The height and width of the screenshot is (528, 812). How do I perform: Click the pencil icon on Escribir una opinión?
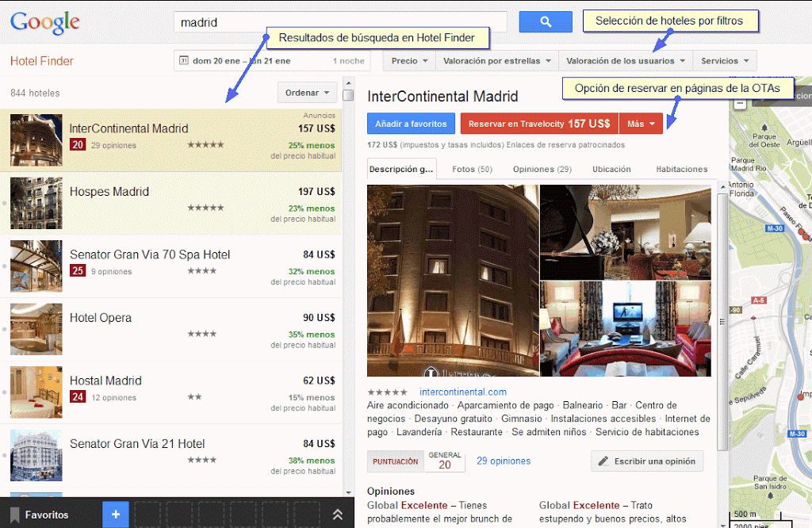(603, 461)
